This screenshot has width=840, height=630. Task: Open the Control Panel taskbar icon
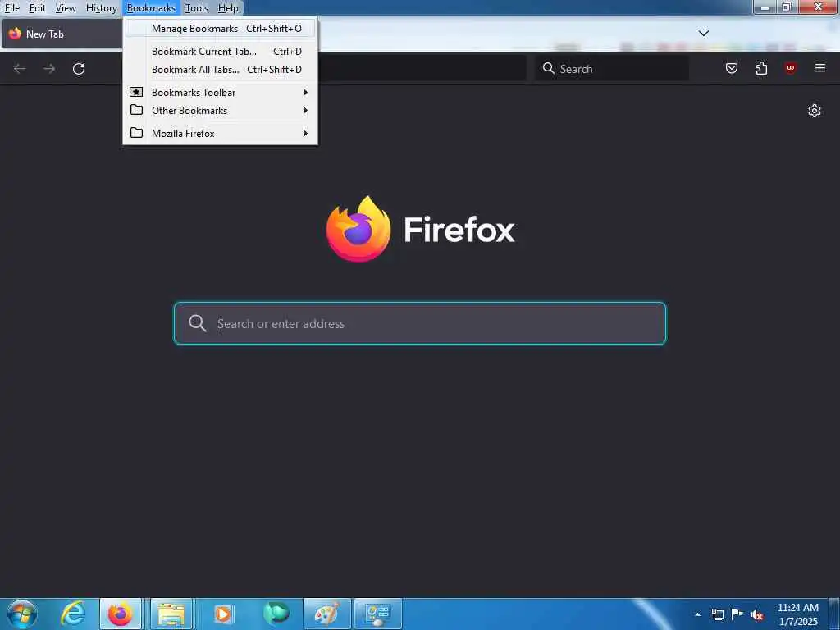[377, 614]
